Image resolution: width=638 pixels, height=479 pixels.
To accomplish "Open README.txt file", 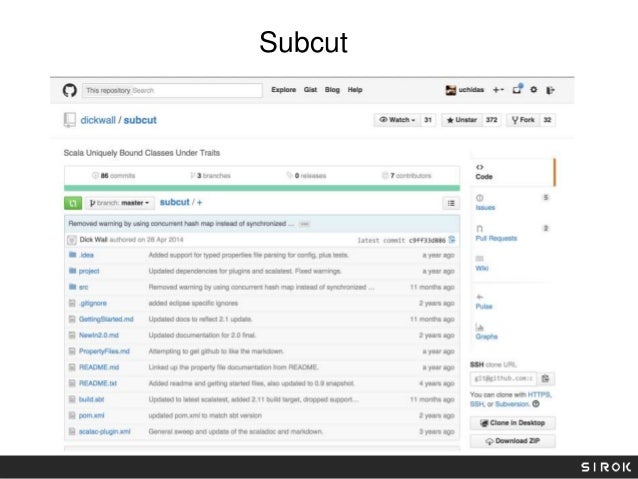I will 98,383.
